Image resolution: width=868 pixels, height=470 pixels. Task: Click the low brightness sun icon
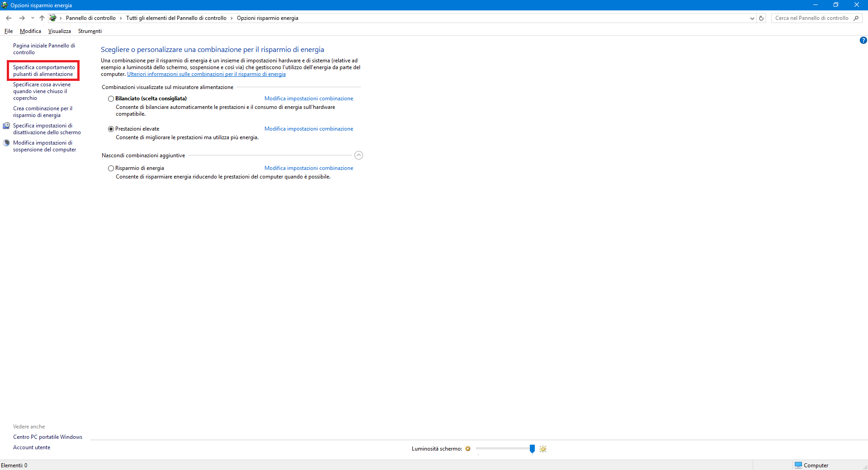coord(468,449)
